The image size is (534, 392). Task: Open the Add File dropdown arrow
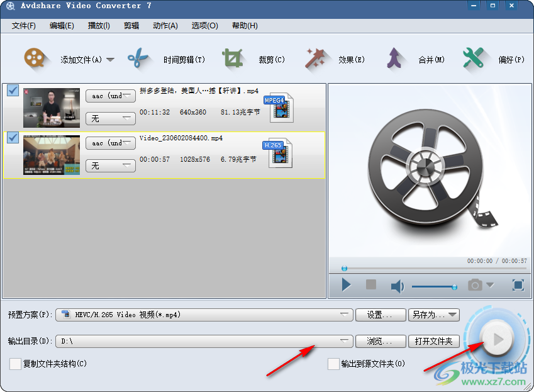[110, 60]
